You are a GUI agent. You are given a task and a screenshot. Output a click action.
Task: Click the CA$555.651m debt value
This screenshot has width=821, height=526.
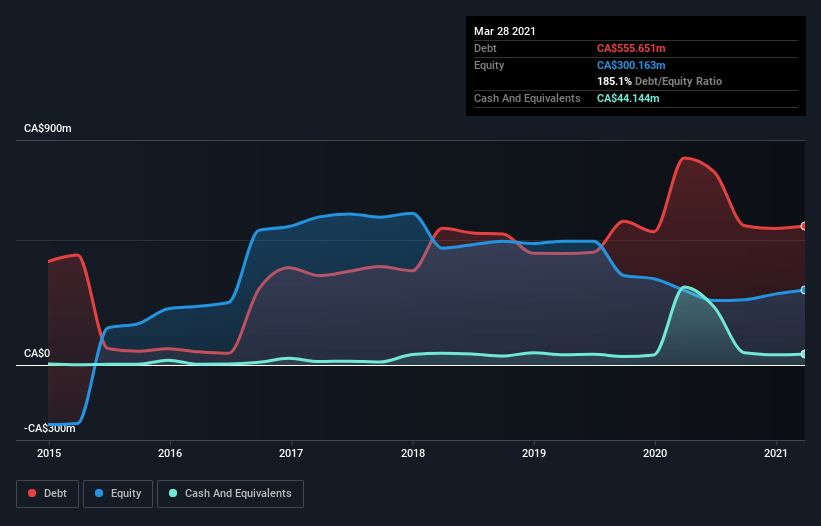[631, 48]
